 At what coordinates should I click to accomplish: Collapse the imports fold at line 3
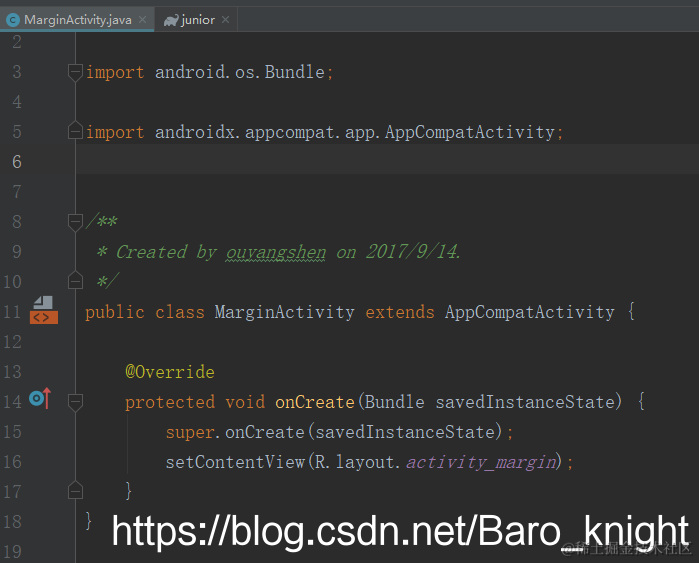click(75, 72)
